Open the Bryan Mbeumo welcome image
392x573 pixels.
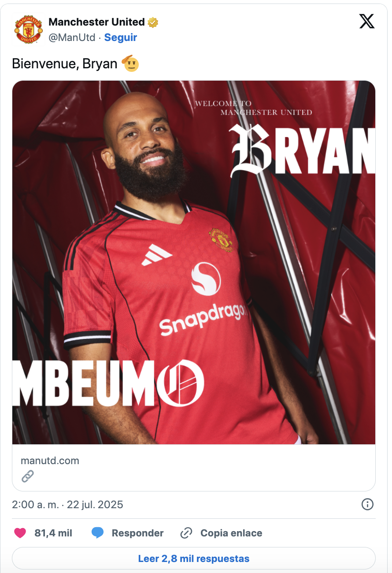pos(194,262)
